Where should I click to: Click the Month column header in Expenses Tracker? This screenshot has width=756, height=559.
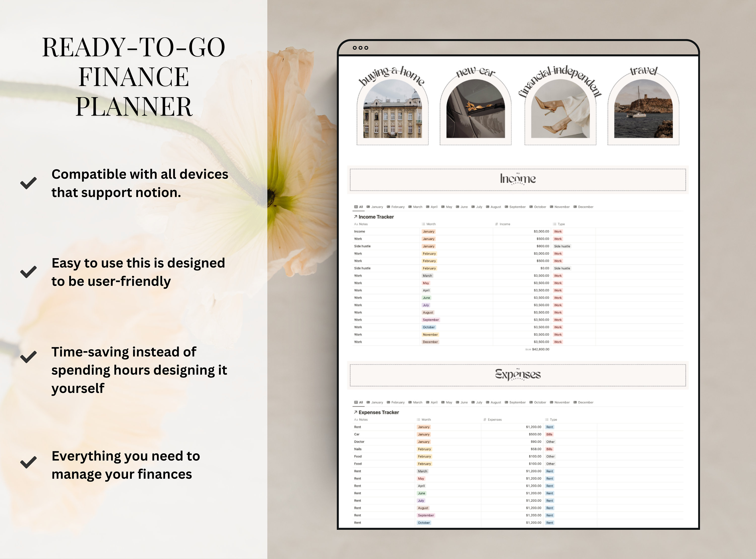pos(424,420)
